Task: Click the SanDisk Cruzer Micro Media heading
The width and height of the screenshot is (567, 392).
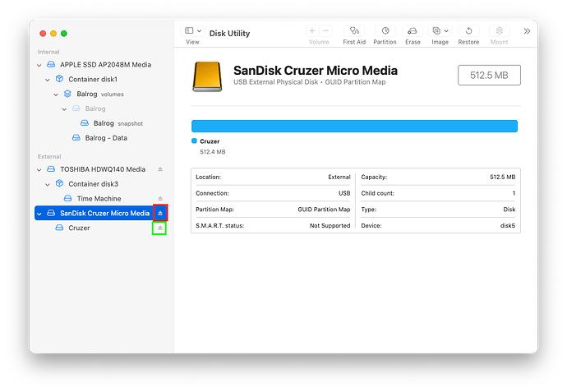Action: (x=316, y=70)
